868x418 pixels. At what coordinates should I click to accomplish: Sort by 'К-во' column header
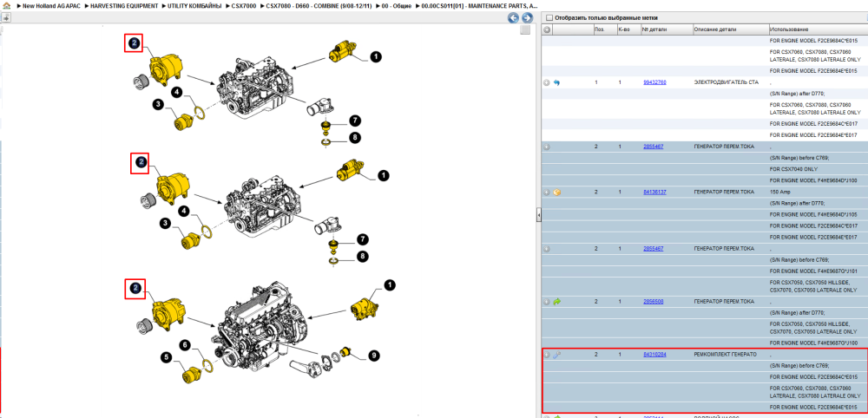[x=628, y=29]
